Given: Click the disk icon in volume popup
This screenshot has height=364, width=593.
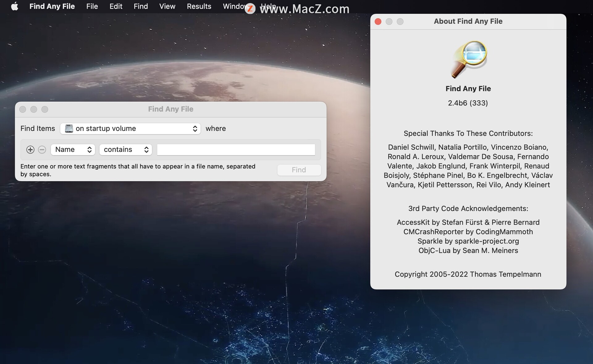Looking at the screenshot, I should click(x=69, y=128).
